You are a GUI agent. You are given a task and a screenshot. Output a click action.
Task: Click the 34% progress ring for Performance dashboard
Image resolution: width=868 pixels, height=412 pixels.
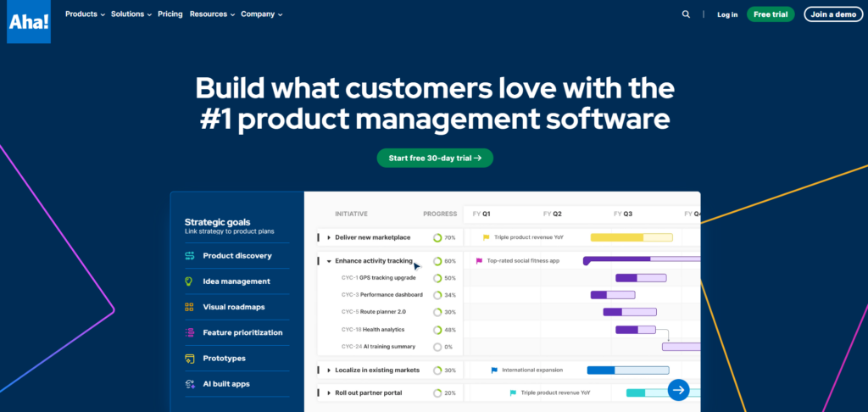point(437,295)
